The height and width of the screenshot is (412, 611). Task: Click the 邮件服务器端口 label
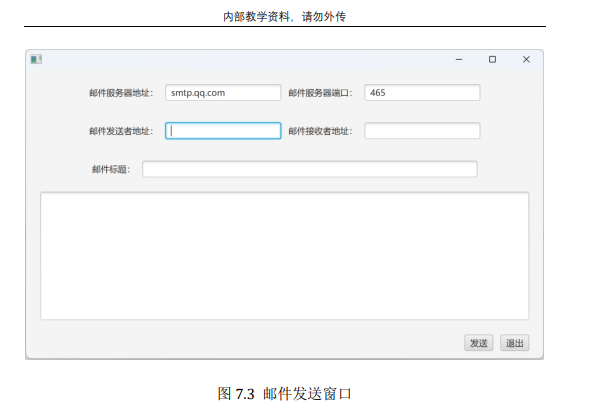(320, 93)
